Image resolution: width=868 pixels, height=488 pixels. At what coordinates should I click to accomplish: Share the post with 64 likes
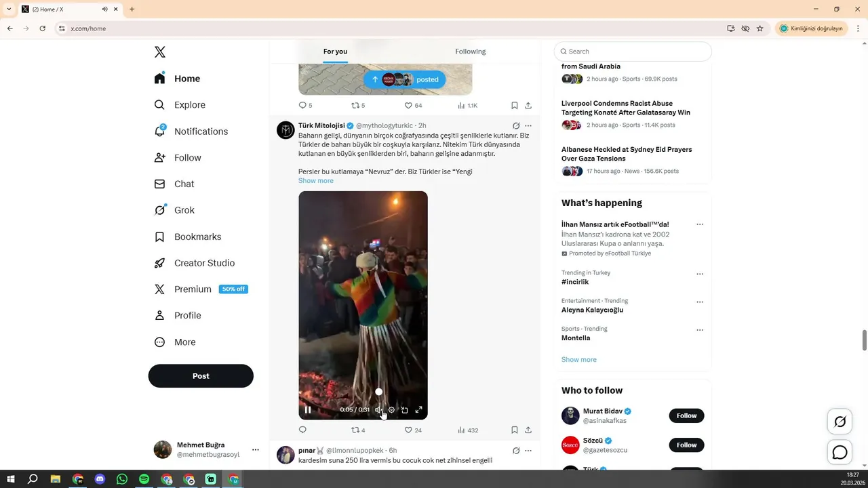[528, 106]
